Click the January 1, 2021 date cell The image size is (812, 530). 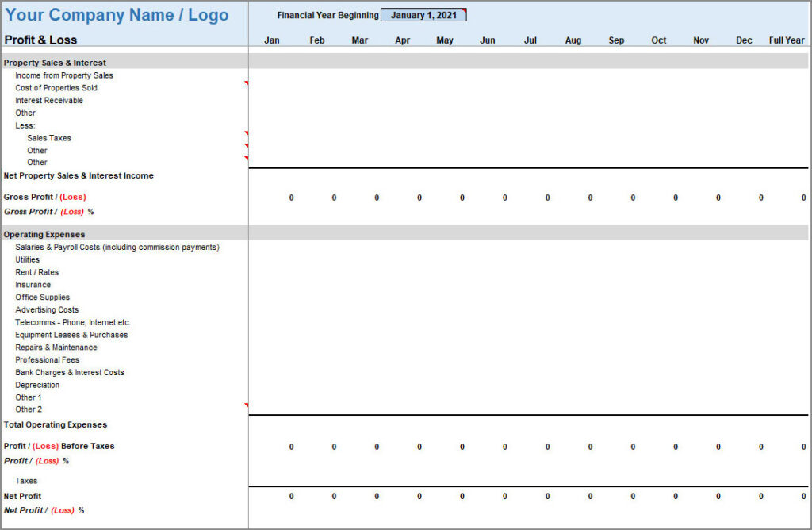click(x=423, y=15)
